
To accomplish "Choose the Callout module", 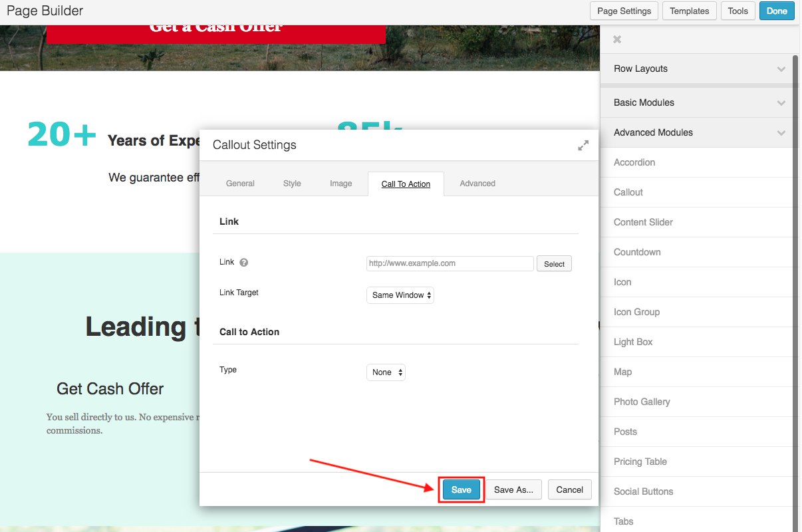I will pyautogui.click(x=696, y=192).
